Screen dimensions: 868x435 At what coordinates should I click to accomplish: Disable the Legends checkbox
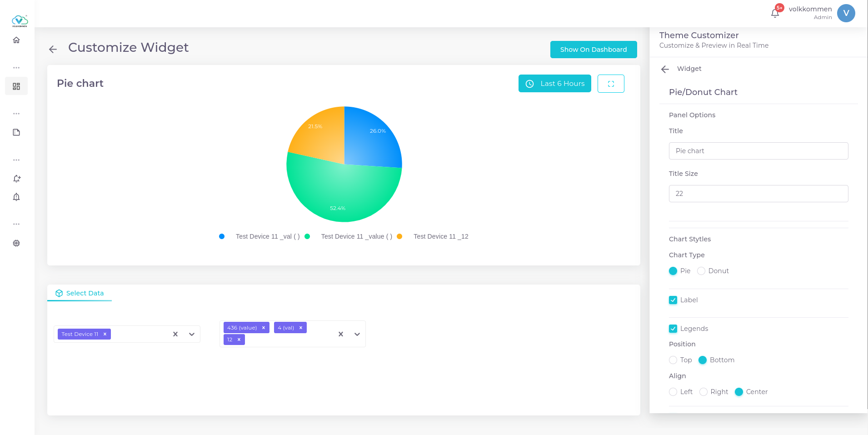673,329
